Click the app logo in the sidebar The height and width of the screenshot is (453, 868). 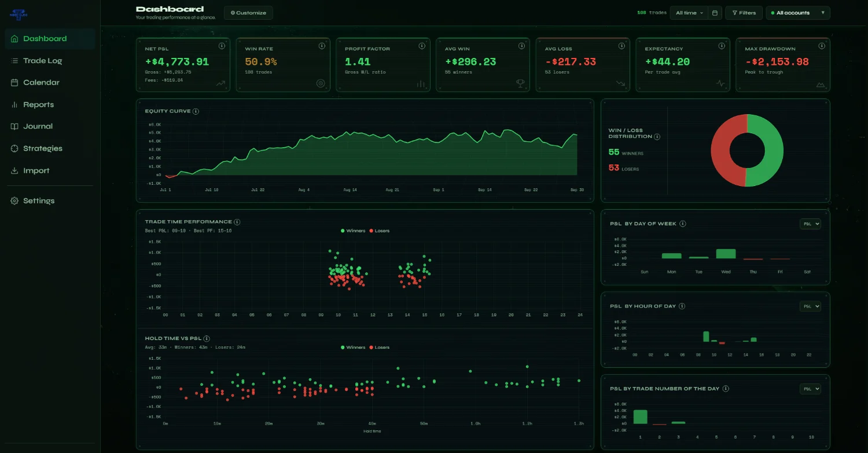[18, 15]
